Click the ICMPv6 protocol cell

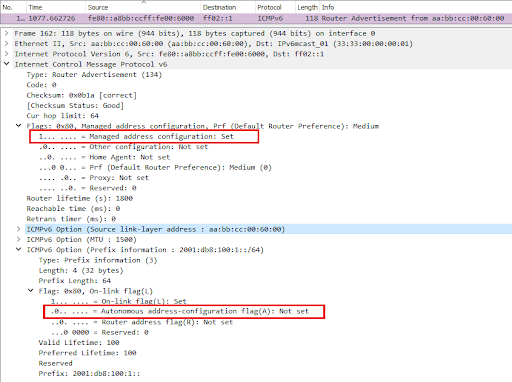[x=270, y=18]
